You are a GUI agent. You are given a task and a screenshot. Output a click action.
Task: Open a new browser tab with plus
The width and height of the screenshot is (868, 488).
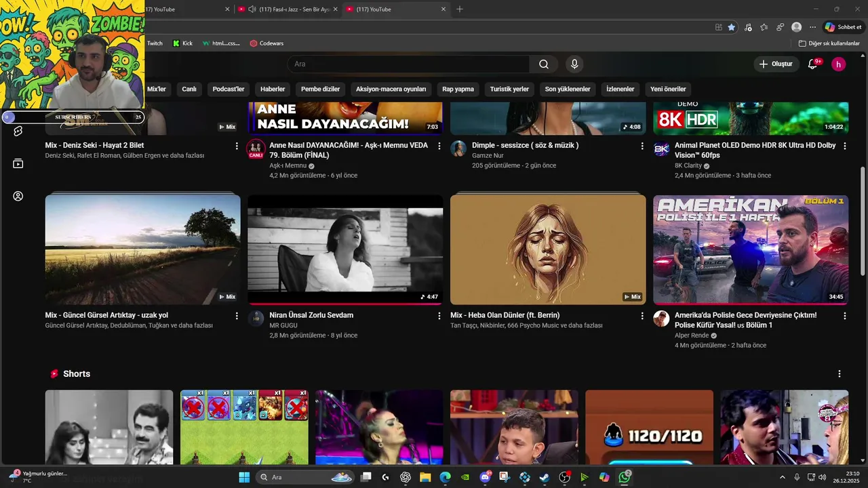tap(460, 9)
